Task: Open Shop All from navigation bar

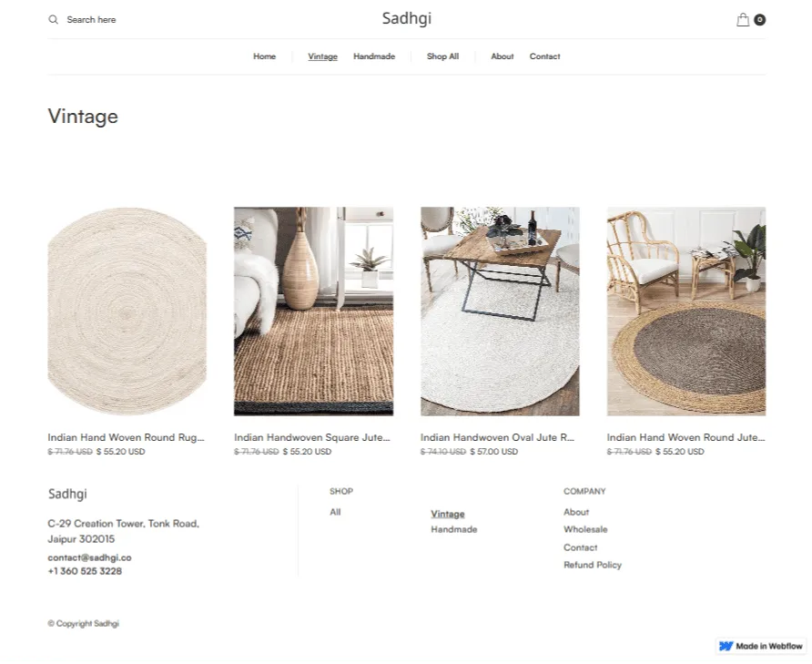Action: tap(442, 56)
